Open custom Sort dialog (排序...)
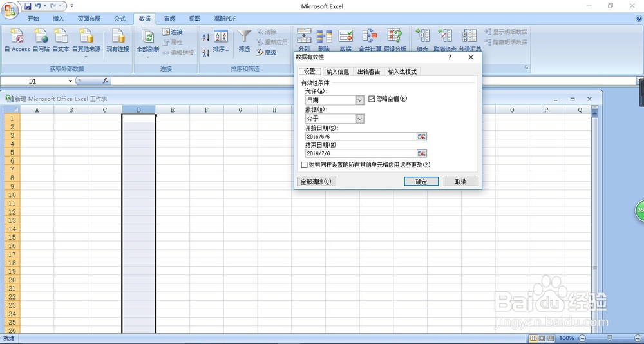Screen dimensions: 644x344 221,41
